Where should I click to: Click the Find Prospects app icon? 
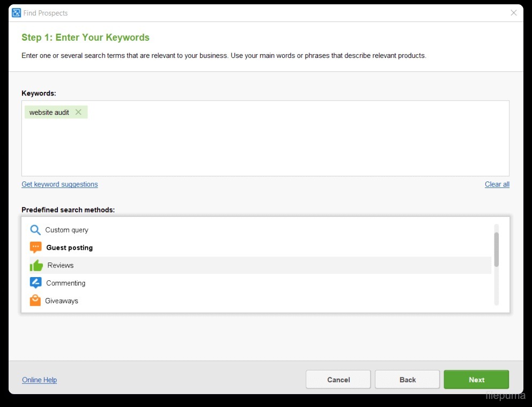tap(16, 13)
